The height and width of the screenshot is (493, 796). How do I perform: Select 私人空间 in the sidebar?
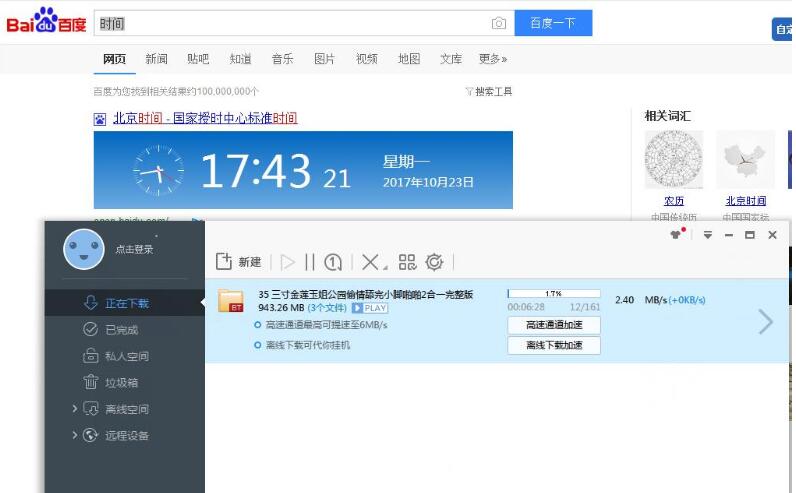125,356
